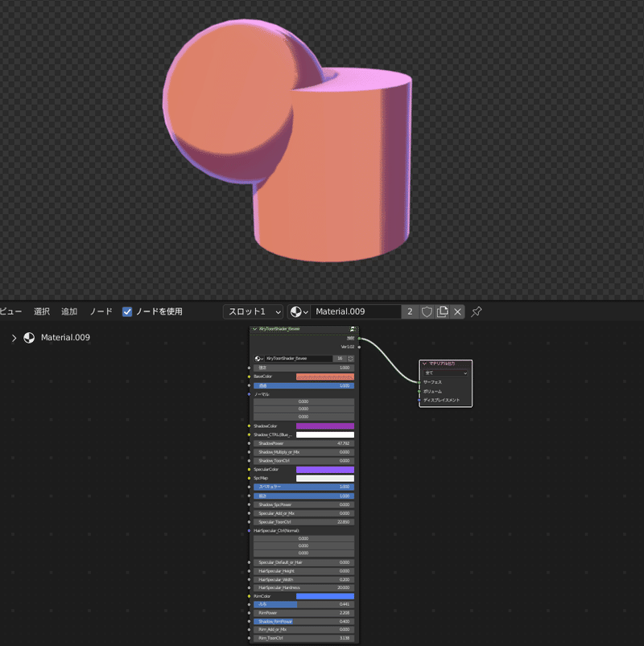
Task: Click the ShadowPower 47.792 value slider
Action: (303, 444)
